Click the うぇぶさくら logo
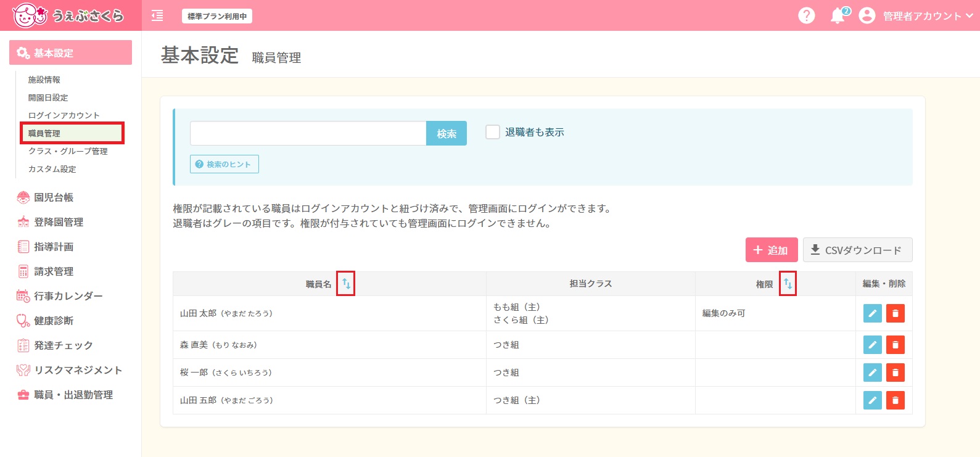Image resolution: width=980 pixels, height=457 pixels. click(68, 15)
